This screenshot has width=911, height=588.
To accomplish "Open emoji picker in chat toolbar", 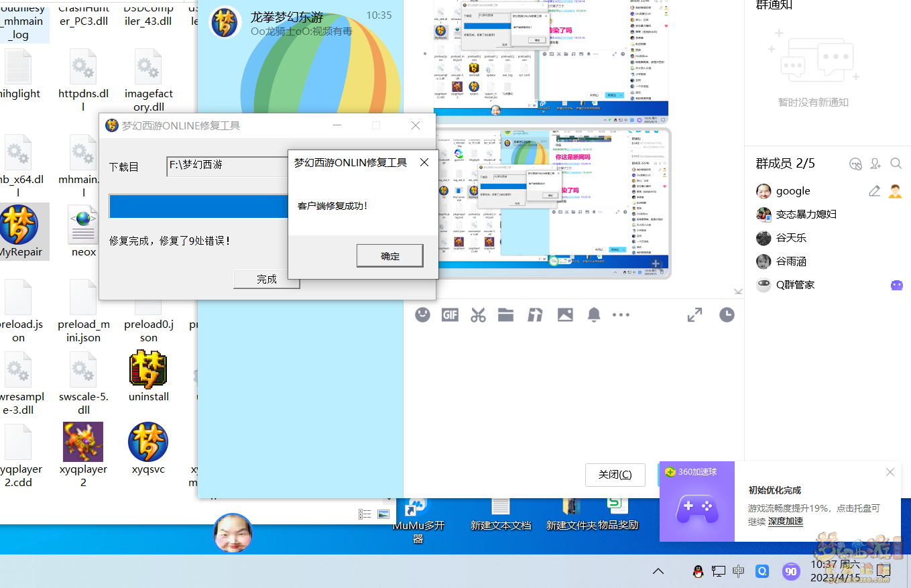I will click(422, 314).
